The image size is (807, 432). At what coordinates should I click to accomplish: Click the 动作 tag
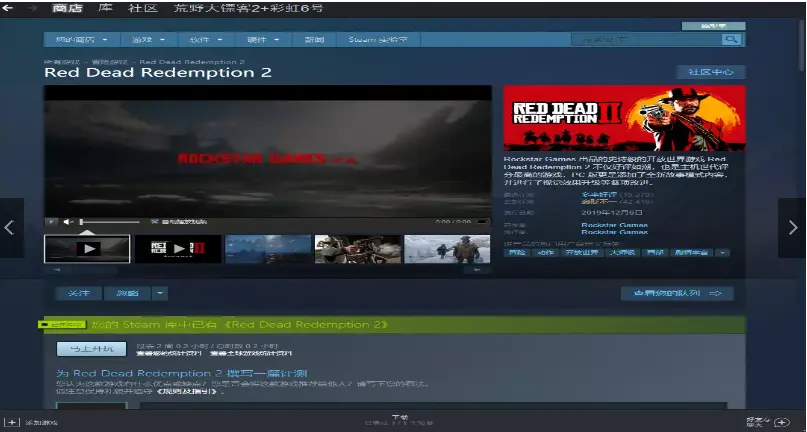coord(545,253)
